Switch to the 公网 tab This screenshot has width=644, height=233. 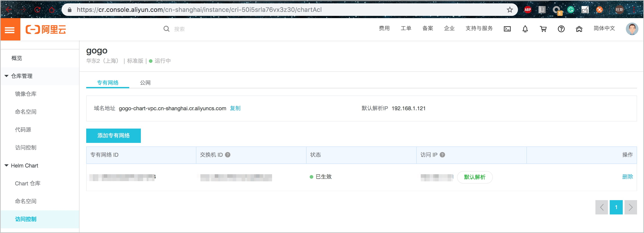click(x=145, y=83)
